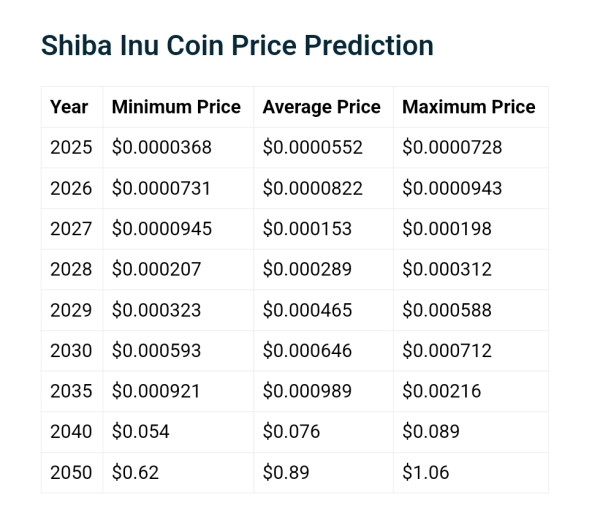Viewport: 600px width, 520px height.
Task: Click the 2035 maximum price $0.00216
Action: point(441,391)
